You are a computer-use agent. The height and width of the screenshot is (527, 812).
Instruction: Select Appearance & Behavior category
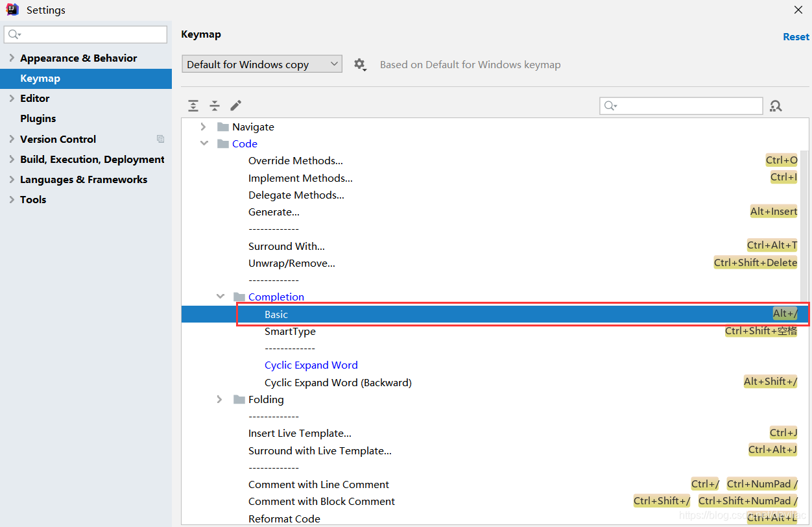tap(78, 58)
